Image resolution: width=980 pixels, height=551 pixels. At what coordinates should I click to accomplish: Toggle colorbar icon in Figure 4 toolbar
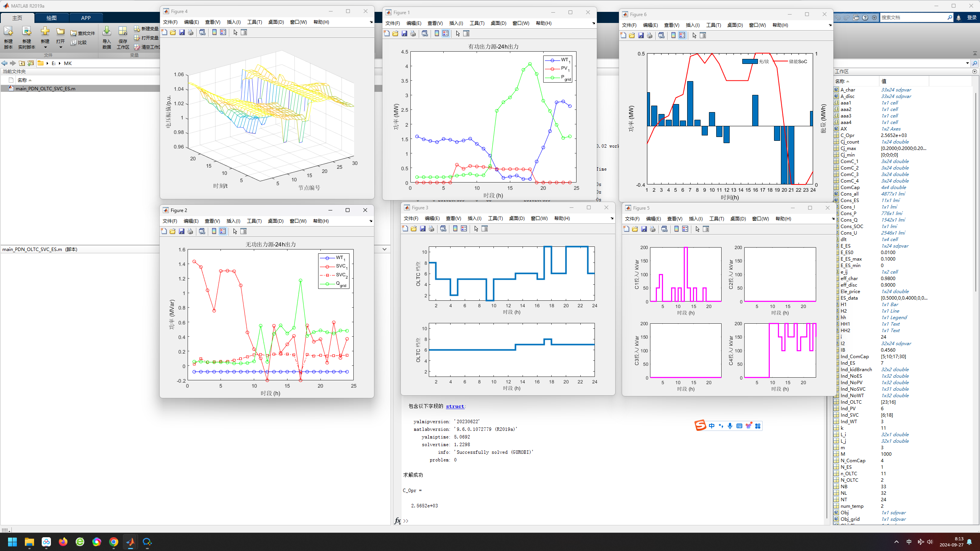[214, 33]
